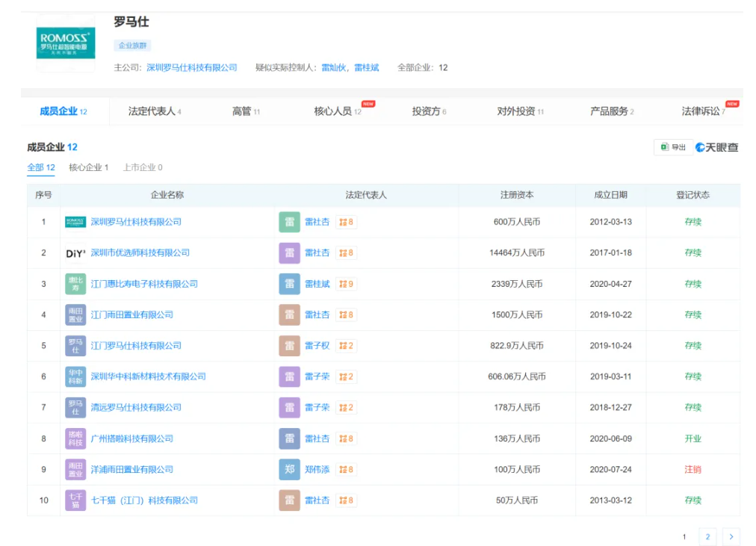Image resolution: width=756 pixels, height=546 pixels.
Task: Click the 雷 avatar in the 广州搭啦科技有限公司 row
Action: (289, 438)
